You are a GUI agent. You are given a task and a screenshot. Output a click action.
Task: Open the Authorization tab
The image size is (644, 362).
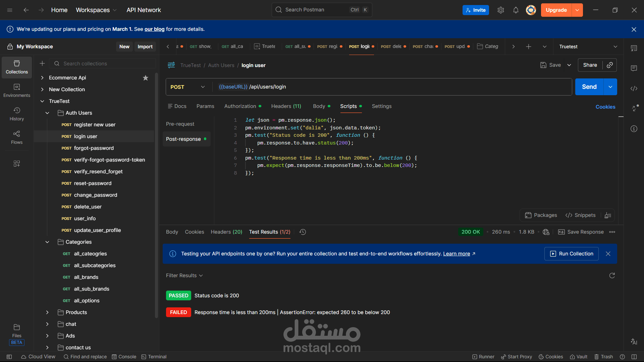pyautogui.click(x=240, y=106)
